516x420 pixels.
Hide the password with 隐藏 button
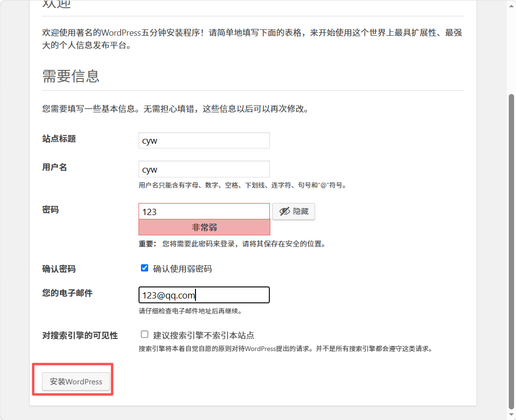click(x=293, y=211)
